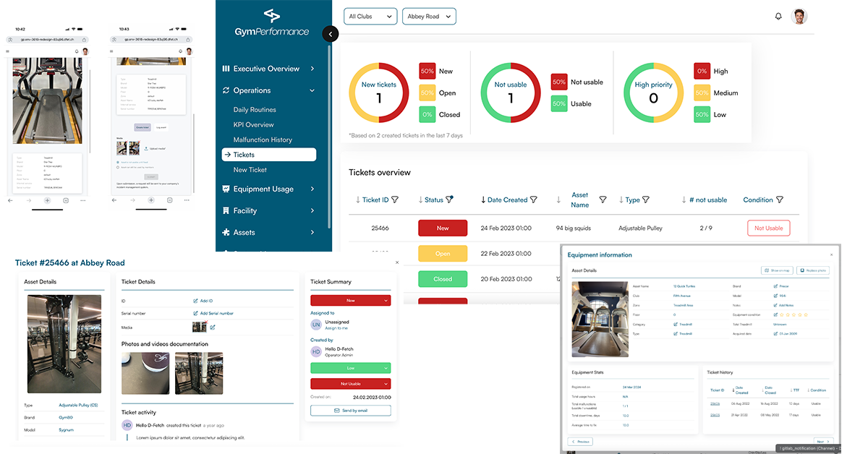
Task: Collapse the Operations menu section
Action: (269, 90)
